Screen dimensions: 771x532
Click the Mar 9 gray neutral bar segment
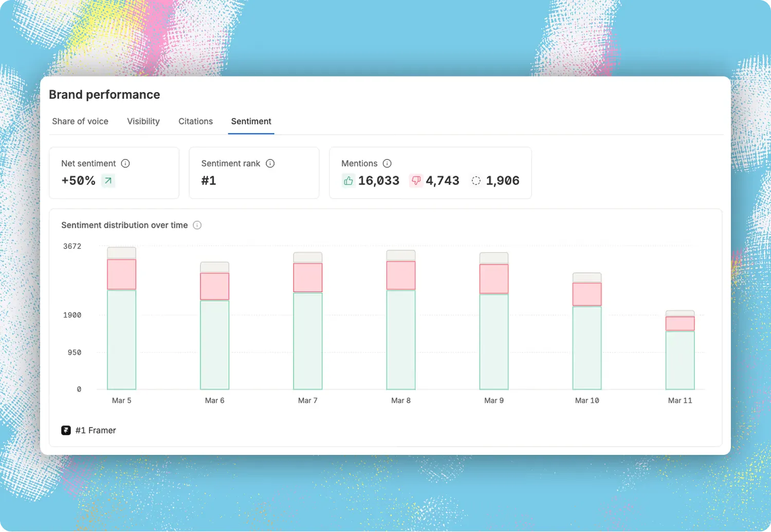click(x=494, y=258)
